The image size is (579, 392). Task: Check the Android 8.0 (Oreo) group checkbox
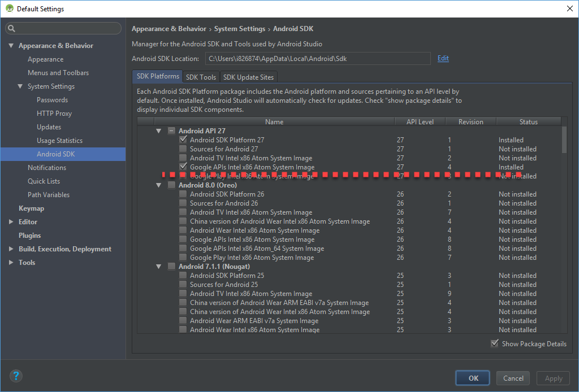(172, 185)
